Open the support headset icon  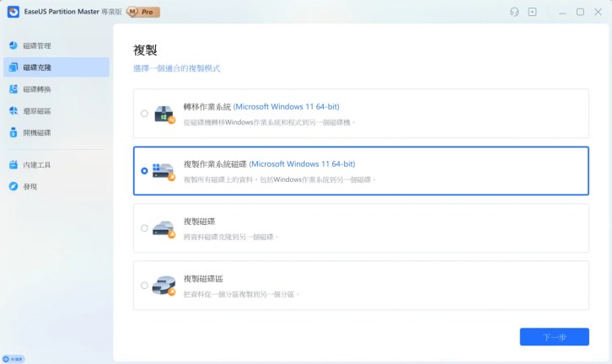click(514, 12)
